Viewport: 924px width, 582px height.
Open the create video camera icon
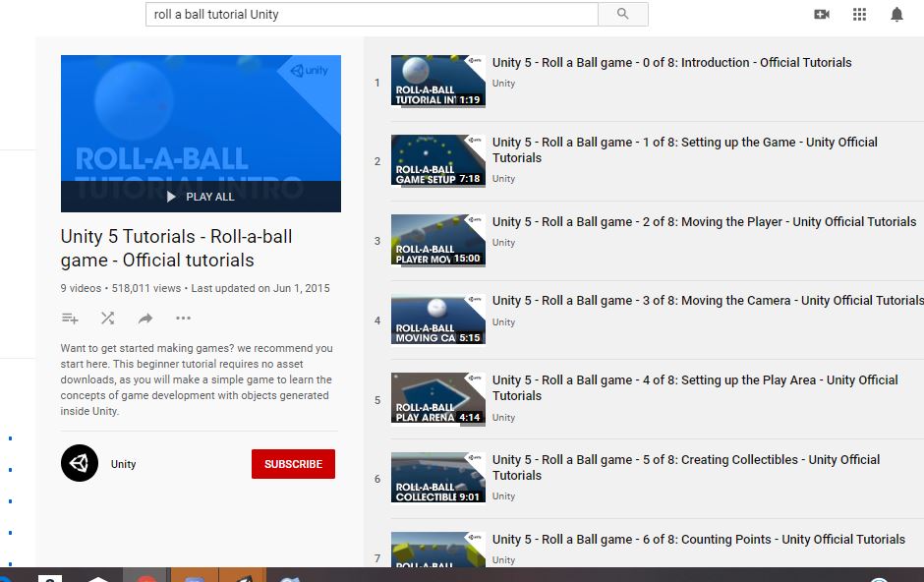822,14
